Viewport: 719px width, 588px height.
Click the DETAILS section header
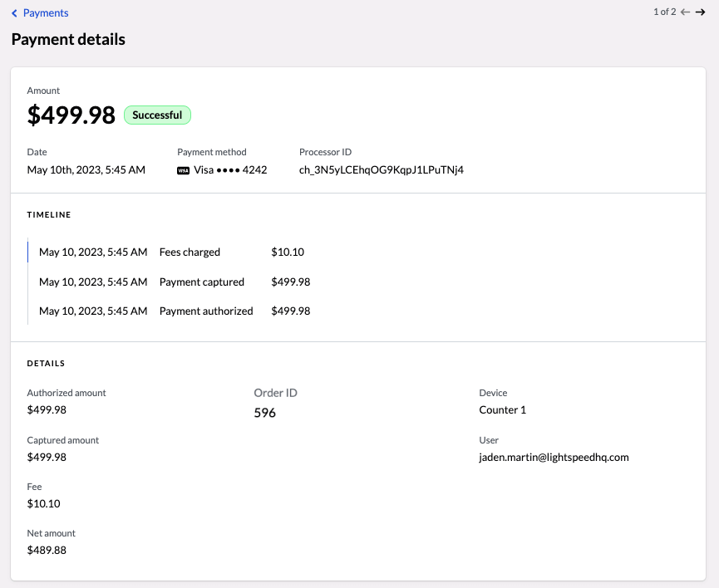coord(46,363)
